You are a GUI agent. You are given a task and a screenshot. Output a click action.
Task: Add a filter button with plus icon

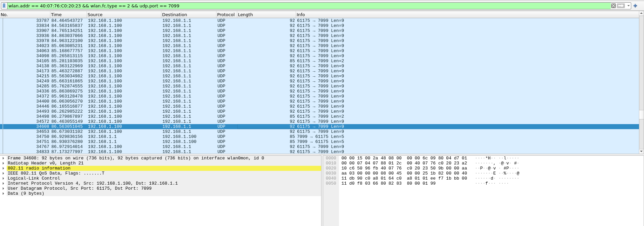coord(635,6)
